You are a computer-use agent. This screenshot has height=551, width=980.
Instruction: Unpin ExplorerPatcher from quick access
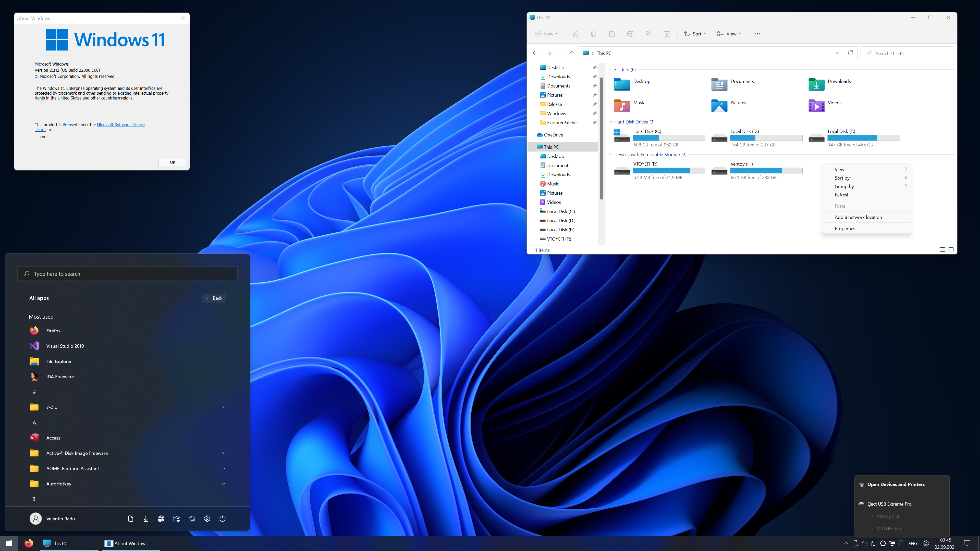595,122
